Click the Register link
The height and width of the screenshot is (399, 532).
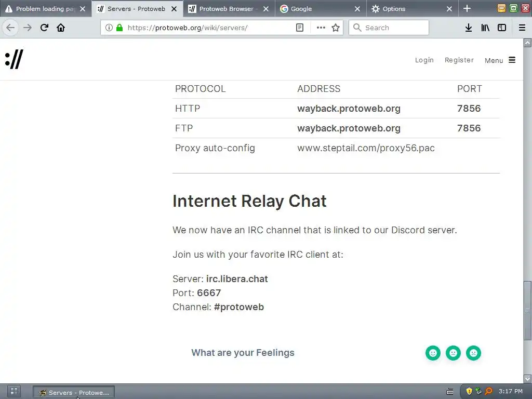coord(459,60)
